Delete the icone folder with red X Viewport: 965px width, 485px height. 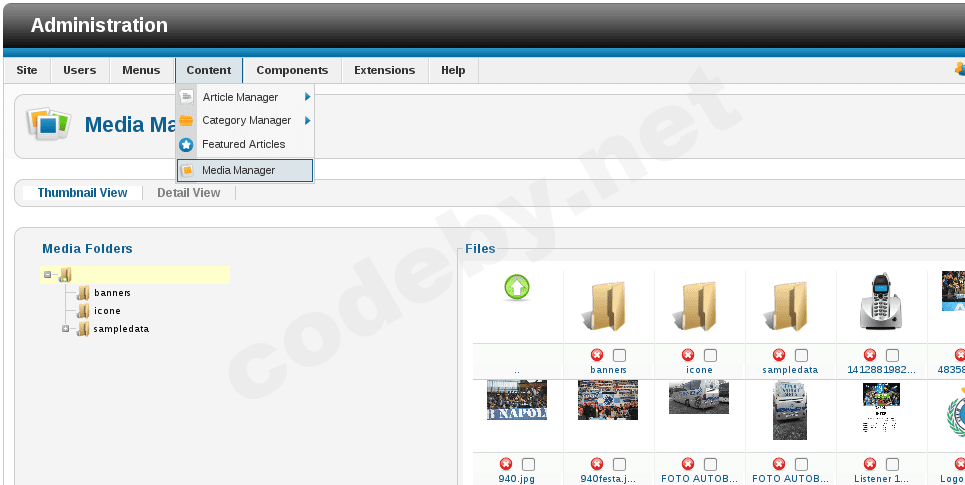[688, 355]
